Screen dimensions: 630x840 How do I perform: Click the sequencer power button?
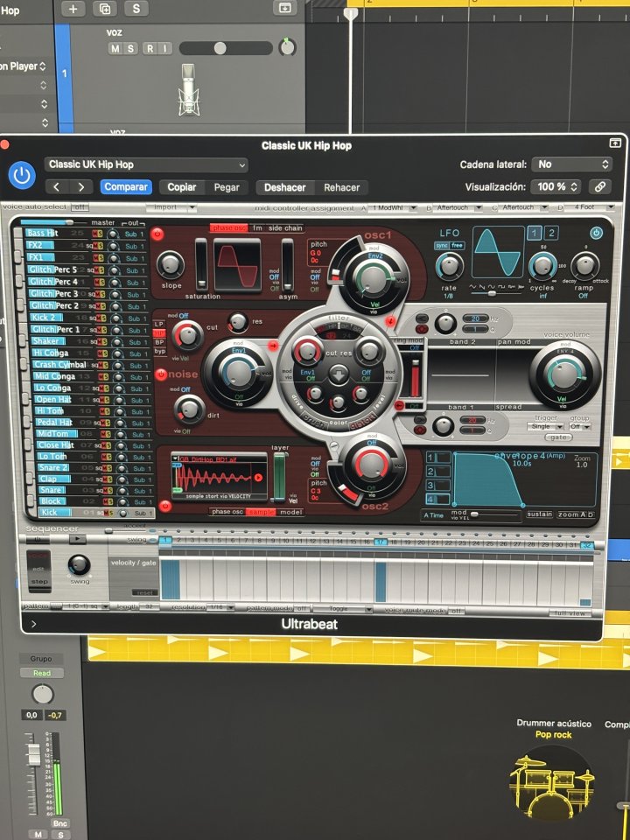pyautogui.click(x=37, y=540)
